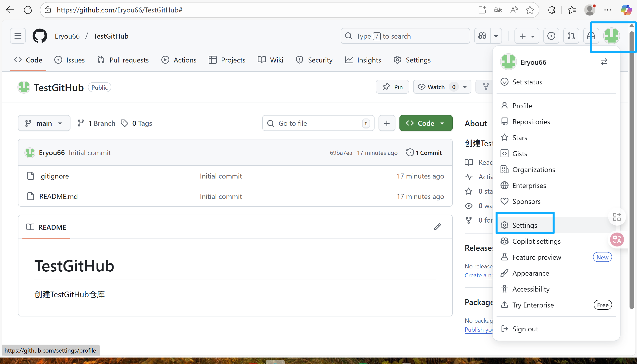Screen dimensions: 637x364
Task: Expand the green Code dropdown button
Action: pyautogui.click(x=426, y=123)
